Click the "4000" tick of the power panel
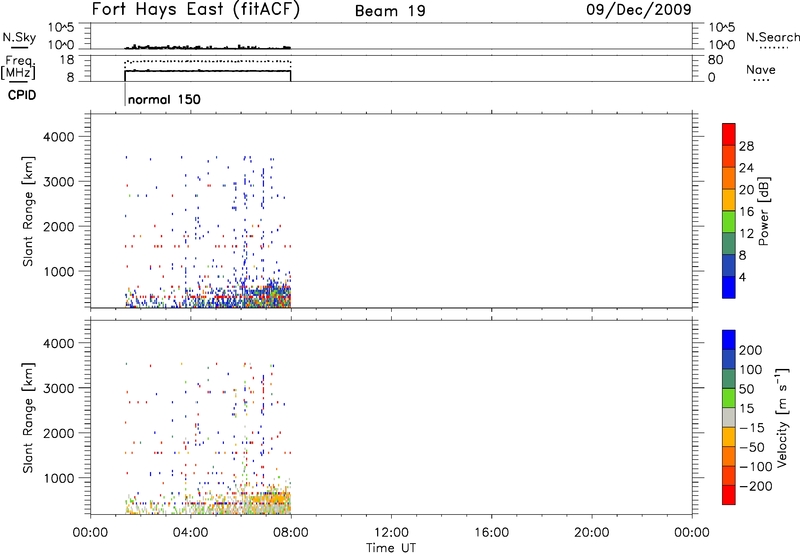 [x=59, y=137]
